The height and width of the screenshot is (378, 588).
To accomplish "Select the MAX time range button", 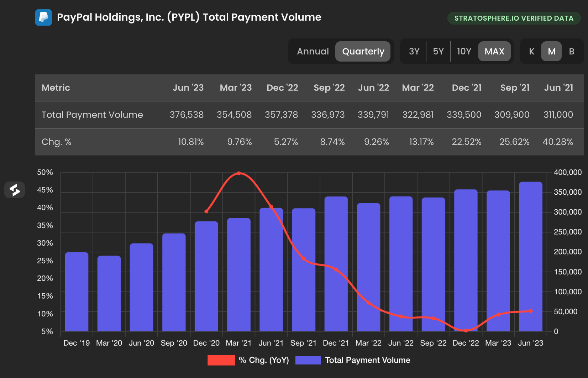I will coord(494,51).
